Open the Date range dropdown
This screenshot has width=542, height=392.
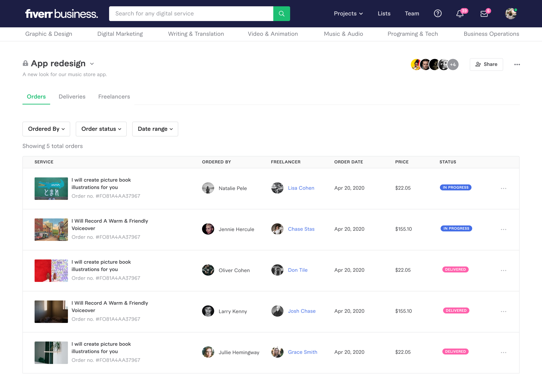click(x=155, y=129)
